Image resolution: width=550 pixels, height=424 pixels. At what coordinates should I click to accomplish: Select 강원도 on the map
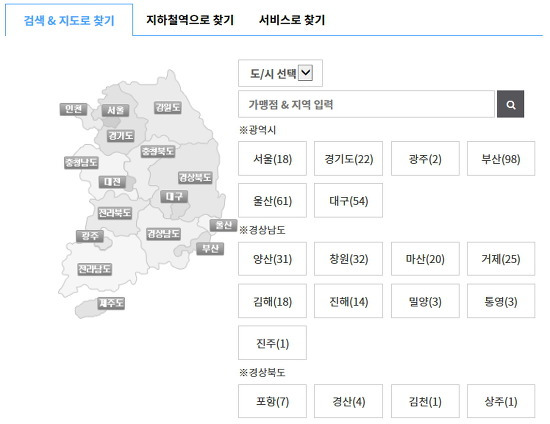click(x=168, y=107)
